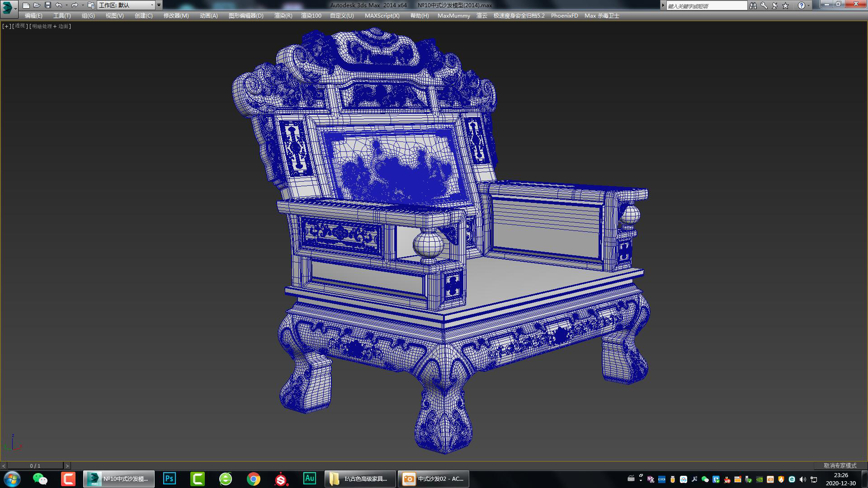Open the project folder toggle icon beside Redo
This screenshot has height=488, width=868.
(x=91, y=5)
